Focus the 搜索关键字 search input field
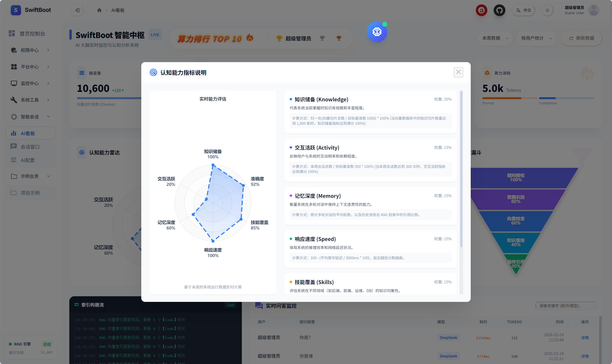This screenshot has width=612, height=364. 566,306
